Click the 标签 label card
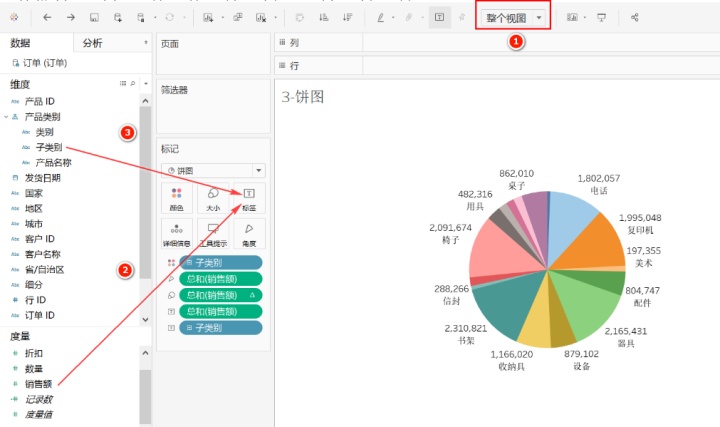This screenshot has width=720, height=427. (x=249, y=198)
